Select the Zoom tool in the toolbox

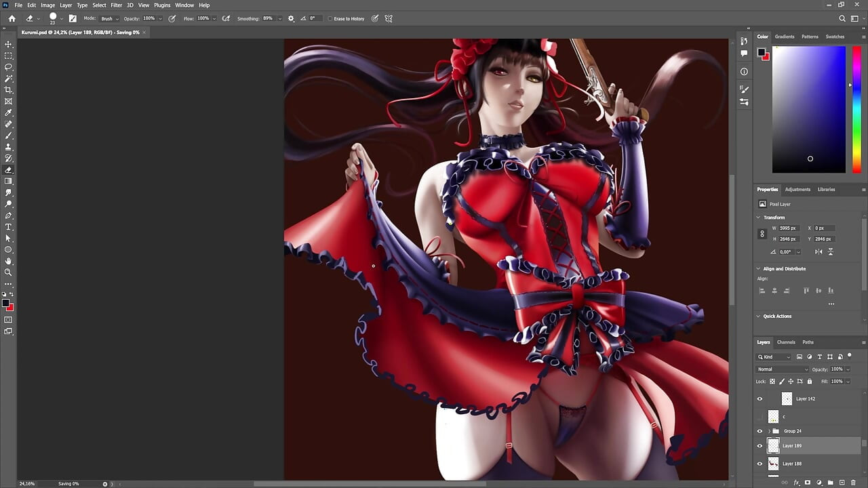click(x=9, y=272)
